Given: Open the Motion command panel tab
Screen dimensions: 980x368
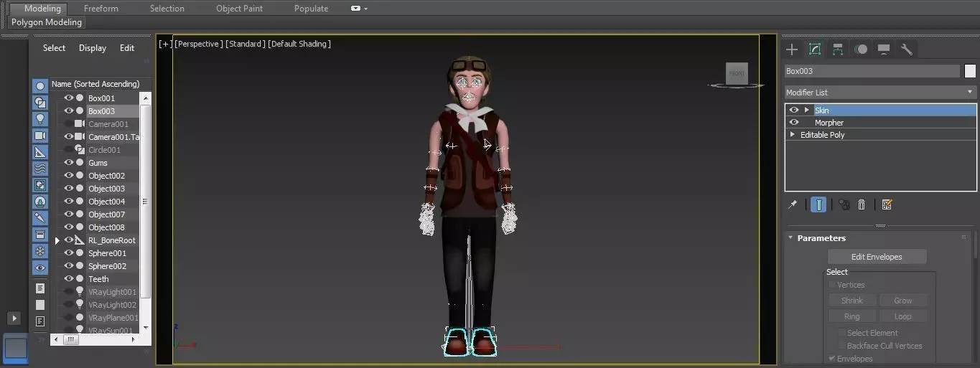Looking at the screenshot, I should (x=861, y=49).
